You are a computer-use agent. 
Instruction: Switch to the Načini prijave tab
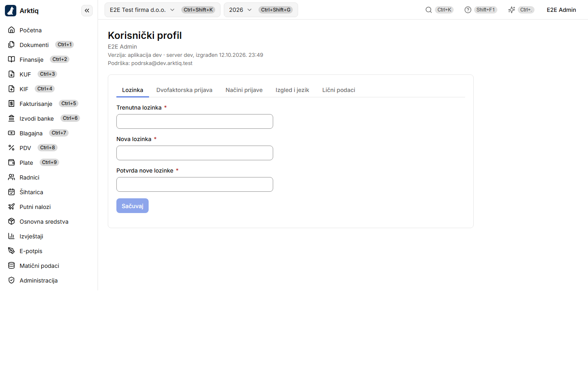(244, 90)
